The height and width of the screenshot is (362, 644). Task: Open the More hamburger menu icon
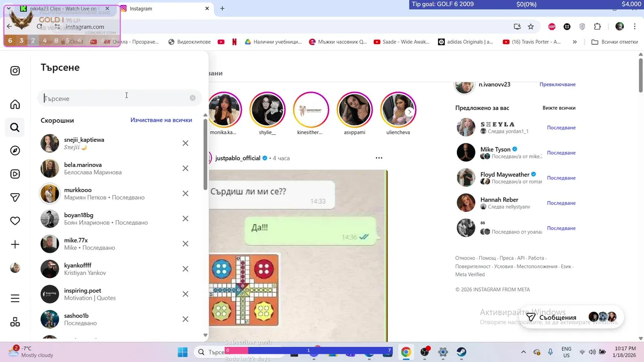15,298
